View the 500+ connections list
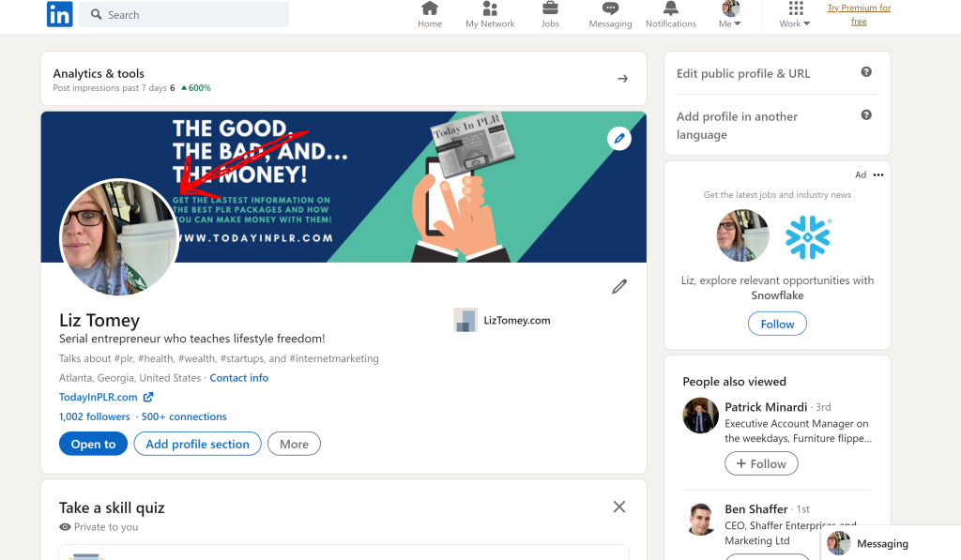Screen dimensions: 961x560 tap(184, 416)
